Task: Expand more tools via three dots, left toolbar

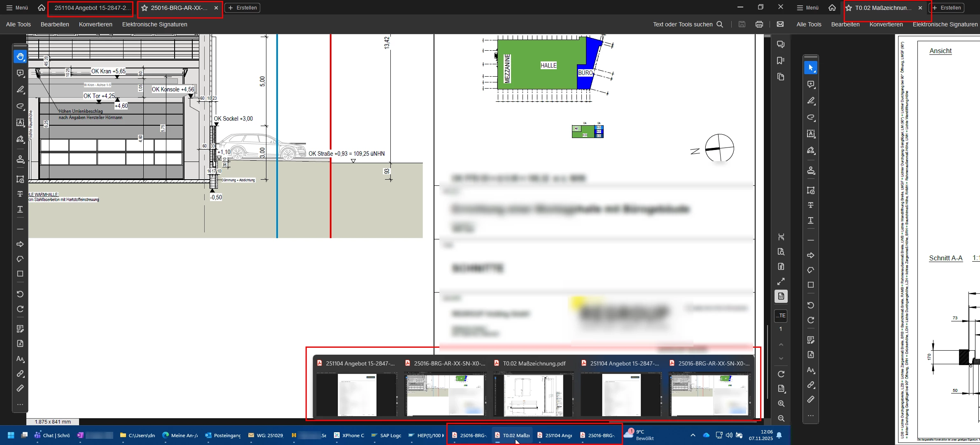Action: (x=20, y=404)
